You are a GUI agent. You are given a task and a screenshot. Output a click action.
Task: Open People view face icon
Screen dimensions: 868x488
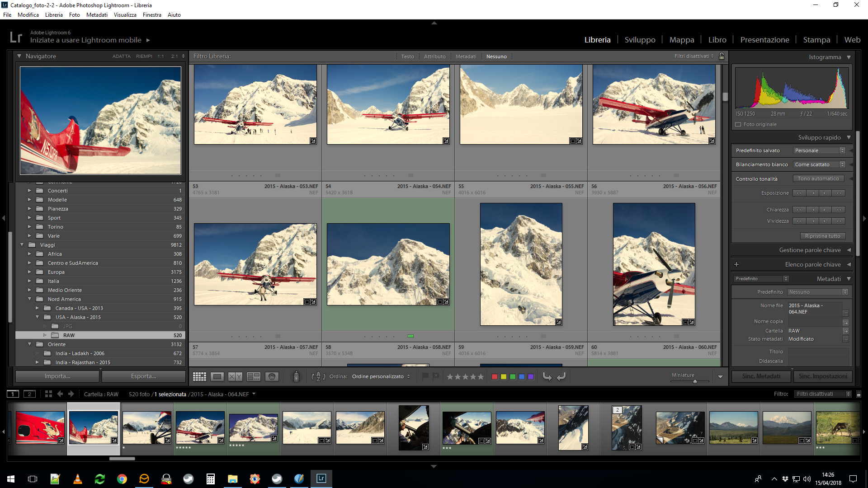[x=272, y=376]
